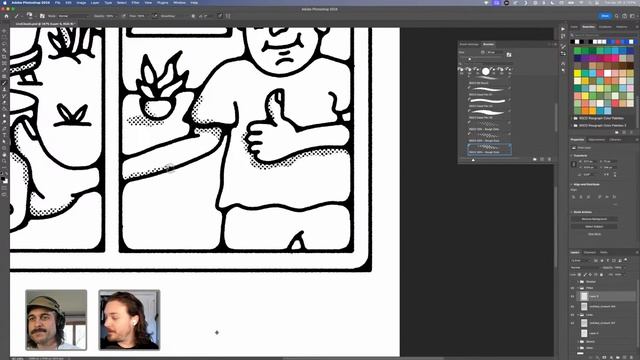Select the Eyedropper tool
This screenshot has width=640, height=360.
[x=4, y=70]
